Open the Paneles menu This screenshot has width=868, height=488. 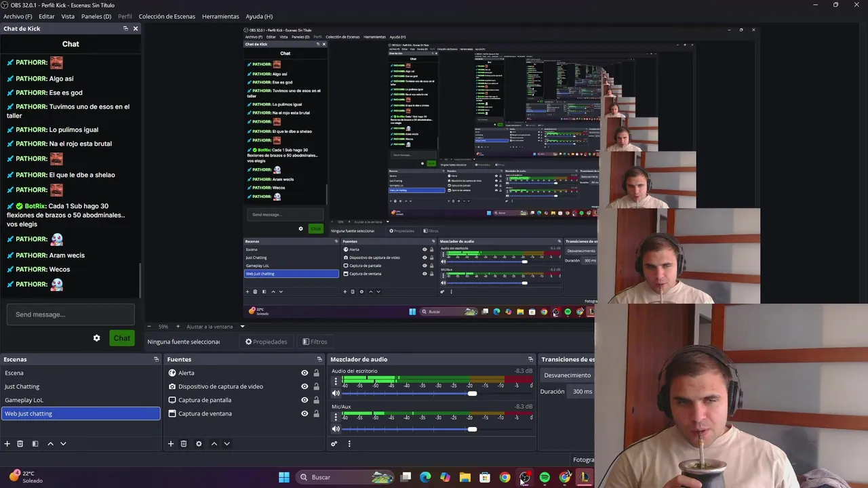[x=96, y=16]
